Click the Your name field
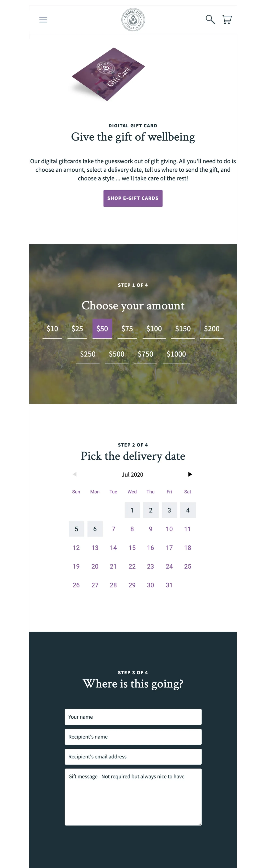This screenshot has width=265, height=868. click(133, 717)
